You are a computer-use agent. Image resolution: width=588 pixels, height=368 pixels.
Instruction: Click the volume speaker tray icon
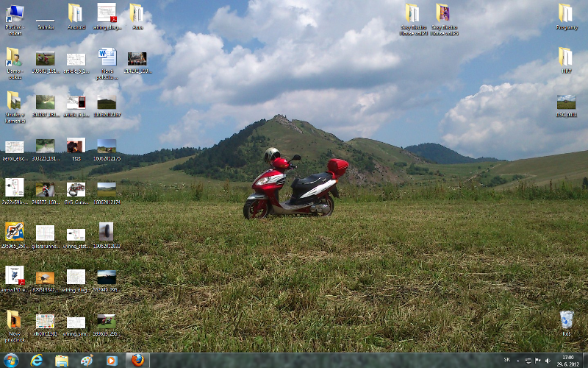coord(547,360)
